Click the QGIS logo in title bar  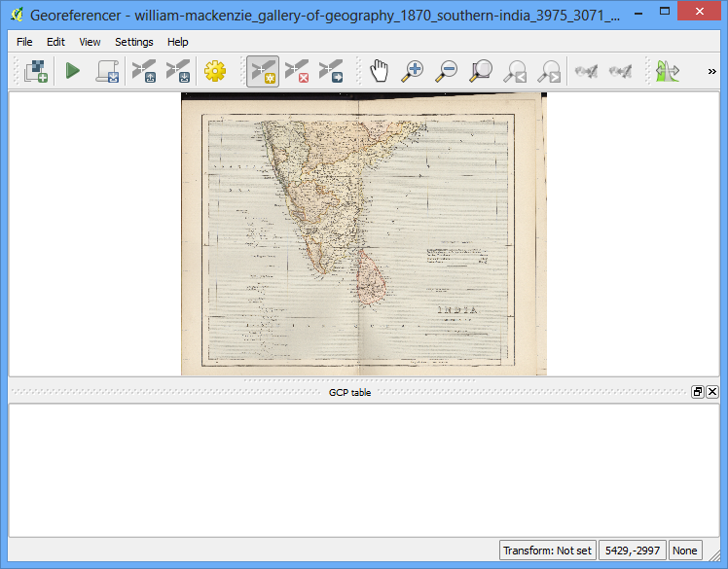(17, 15)
